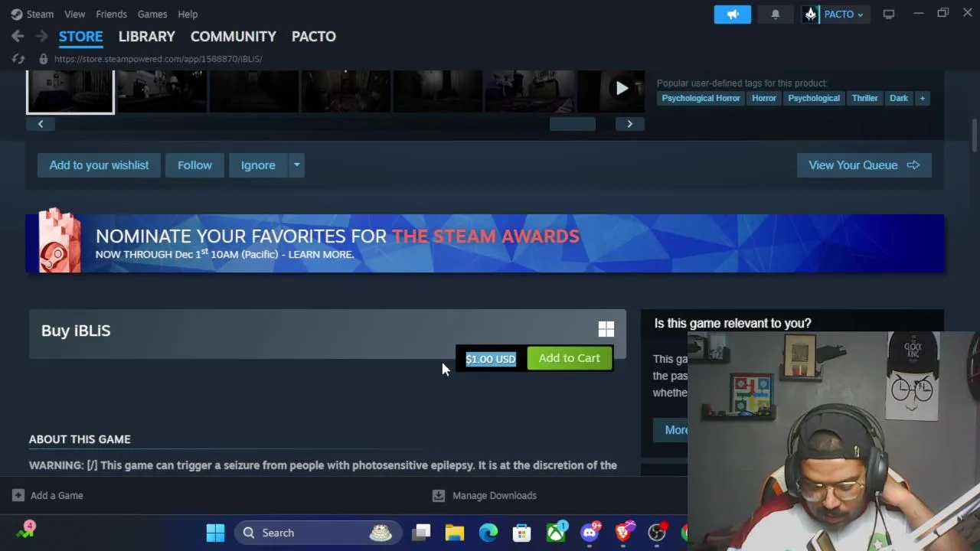Open the Big Picture mode icon
Screen dimensions: 980x551
[888, 14]
